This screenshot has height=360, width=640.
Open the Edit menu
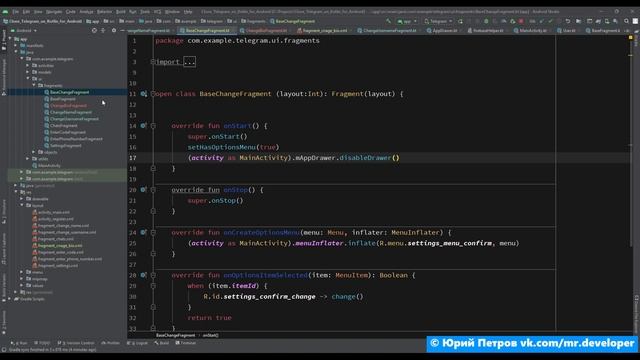(27, 12)
